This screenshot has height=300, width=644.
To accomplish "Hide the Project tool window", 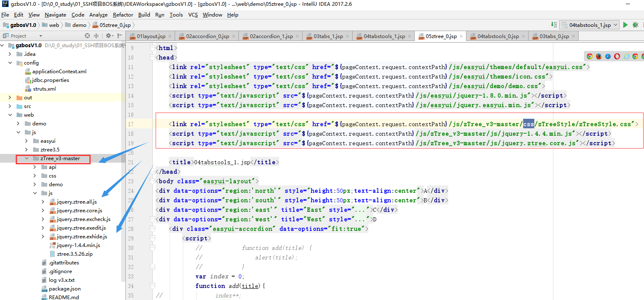I will pyautogui.click(x=120, y=36).
